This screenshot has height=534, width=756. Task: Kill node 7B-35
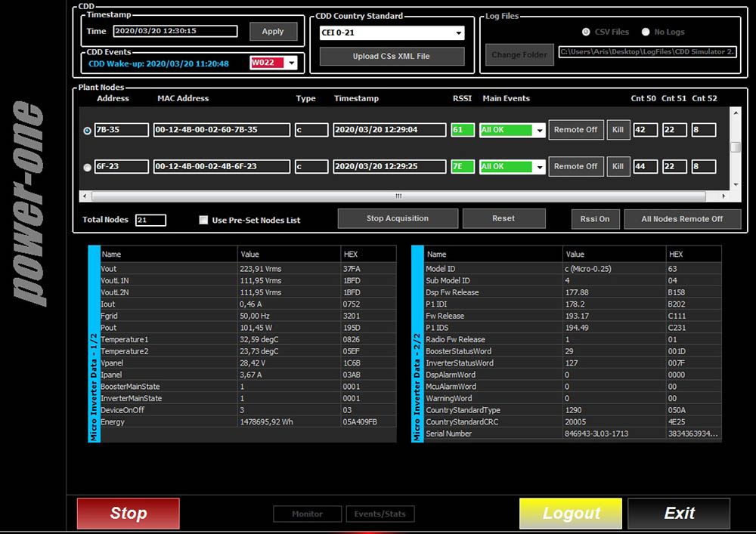click(x=618, y=130)
